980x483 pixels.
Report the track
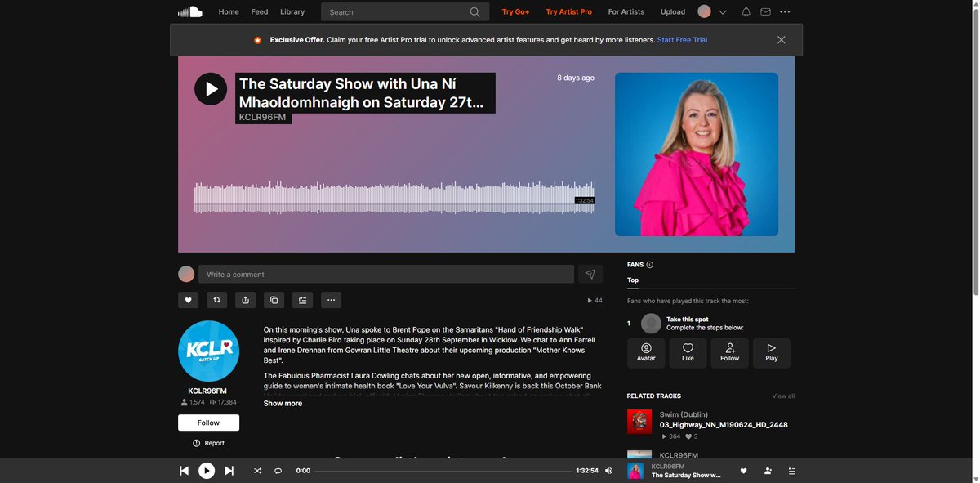[208, 443]
